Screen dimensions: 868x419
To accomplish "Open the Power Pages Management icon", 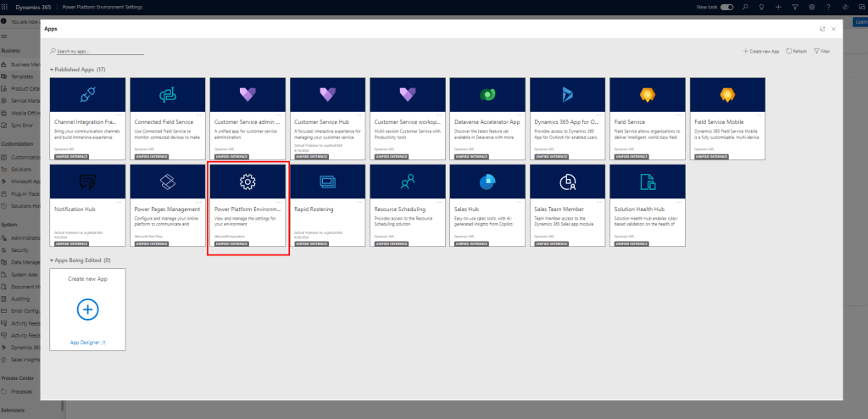I will (x=168, y=182).
